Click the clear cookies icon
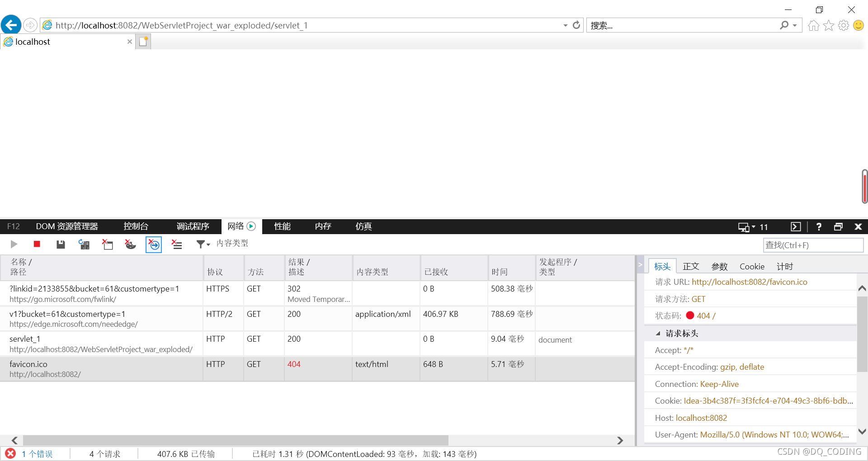The width and height of the screenshot is (868, 461). point(130,245)
